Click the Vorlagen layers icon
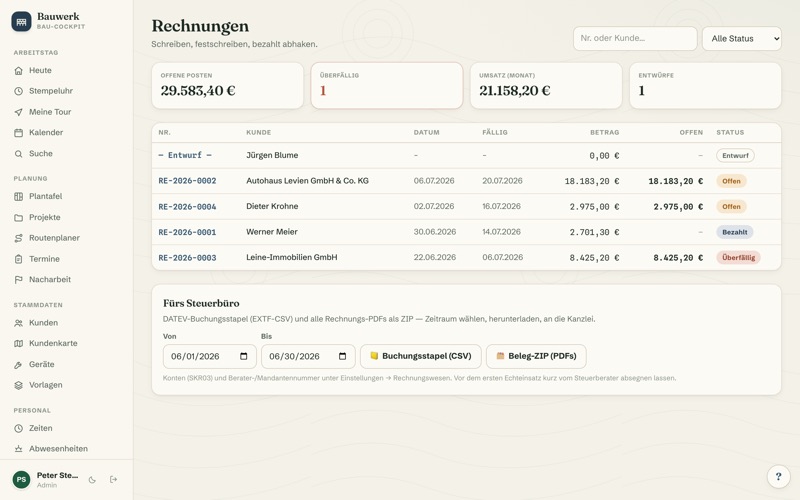 [18, 385]
